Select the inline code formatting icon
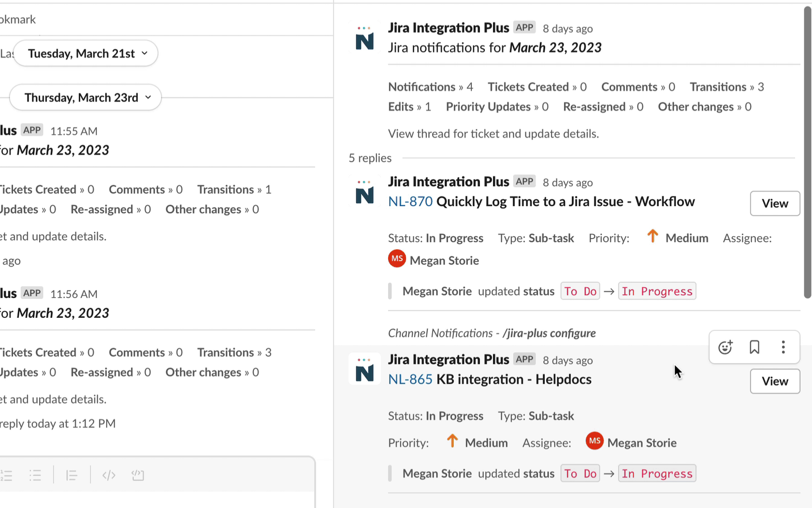 pyautogui.click(x=109, y=475)
